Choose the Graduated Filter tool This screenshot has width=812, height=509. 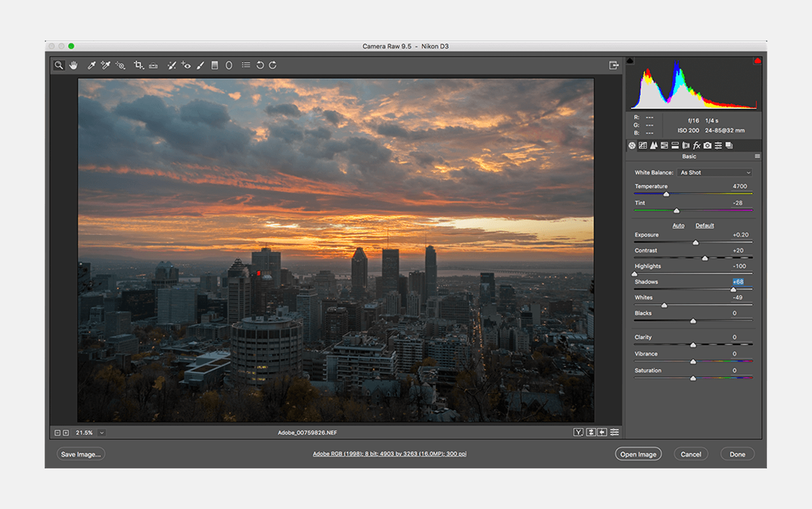pos(215,65)
